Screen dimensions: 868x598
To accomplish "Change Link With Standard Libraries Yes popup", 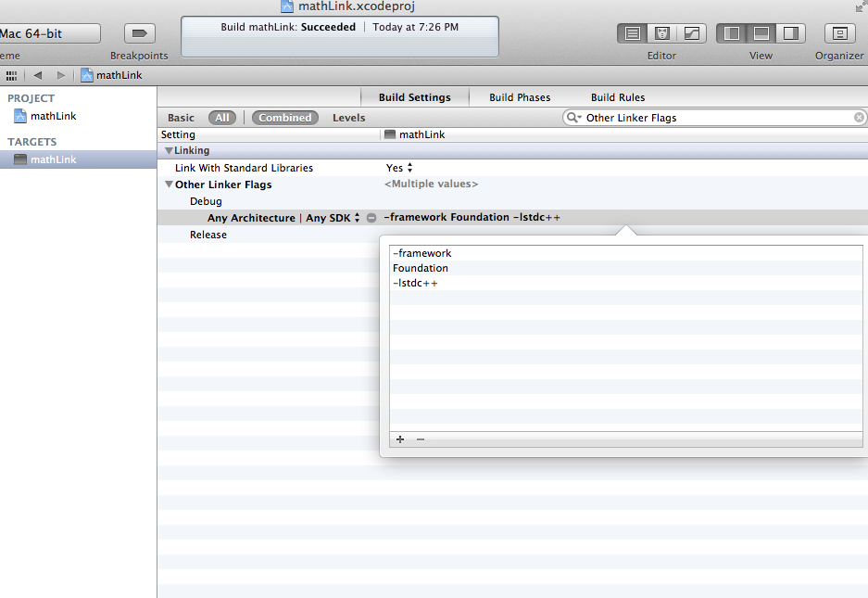I will tap(399, 168).
